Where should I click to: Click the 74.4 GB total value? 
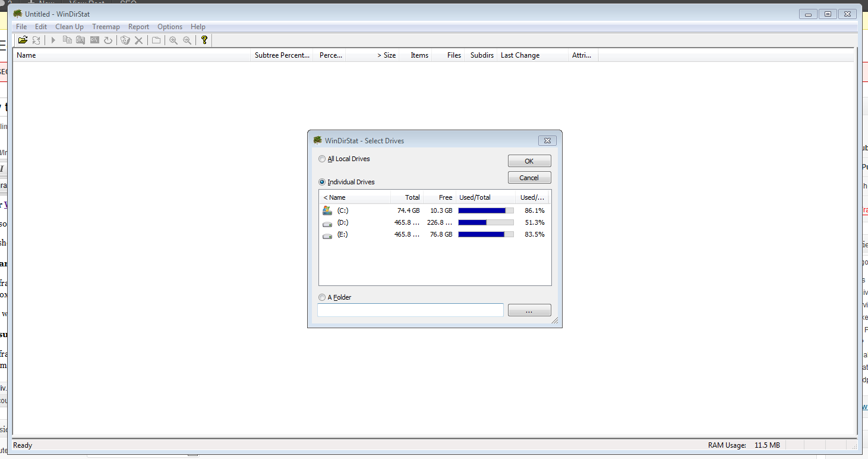point(409,210)
